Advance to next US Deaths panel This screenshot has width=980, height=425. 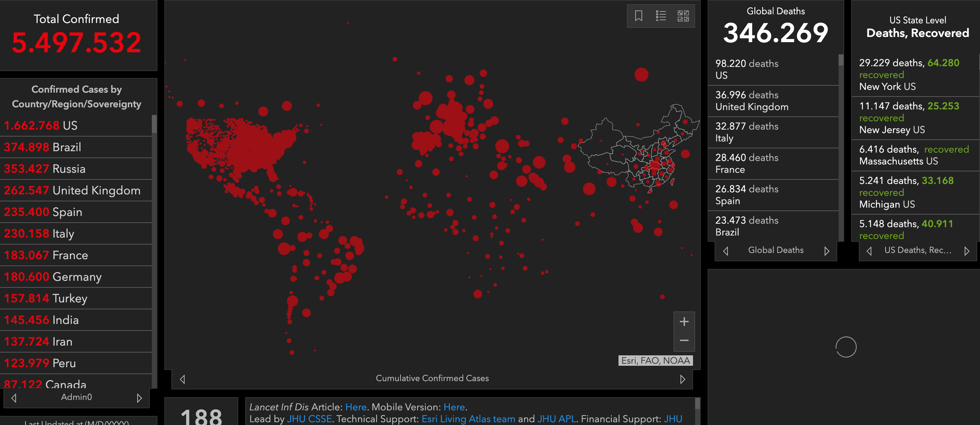(x=967, y=251)
